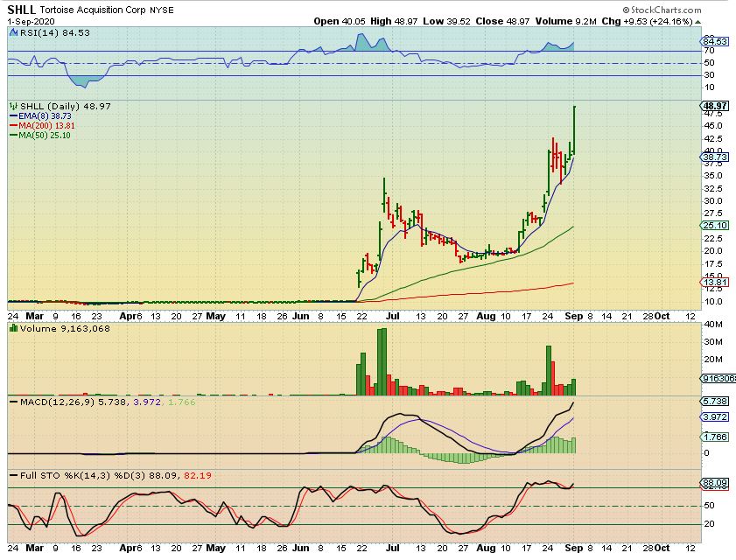Click the 88.09 stochastic axis tag
The image size is (736, 560).
715,482
